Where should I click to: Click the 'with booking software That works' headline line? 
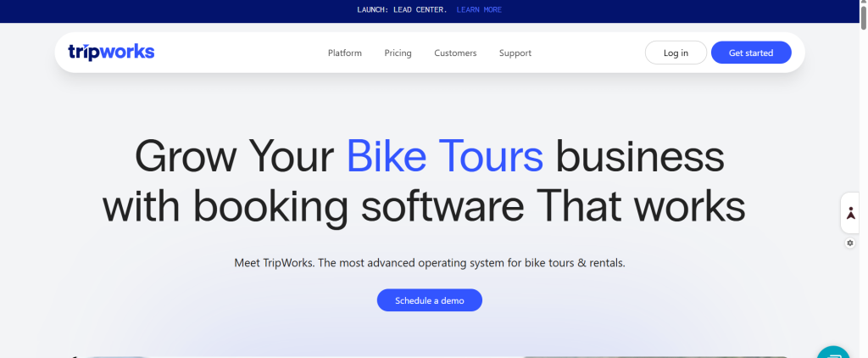point(424,206)
